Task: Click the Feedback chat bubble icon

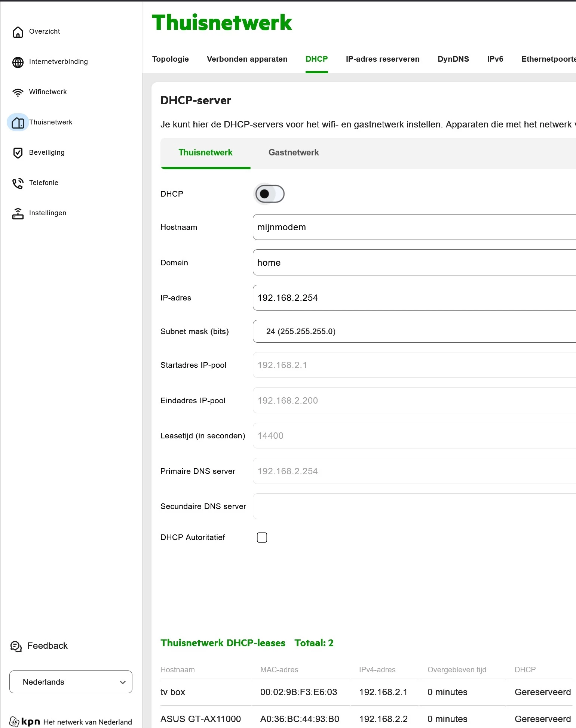Action: (x=16, y=646)
